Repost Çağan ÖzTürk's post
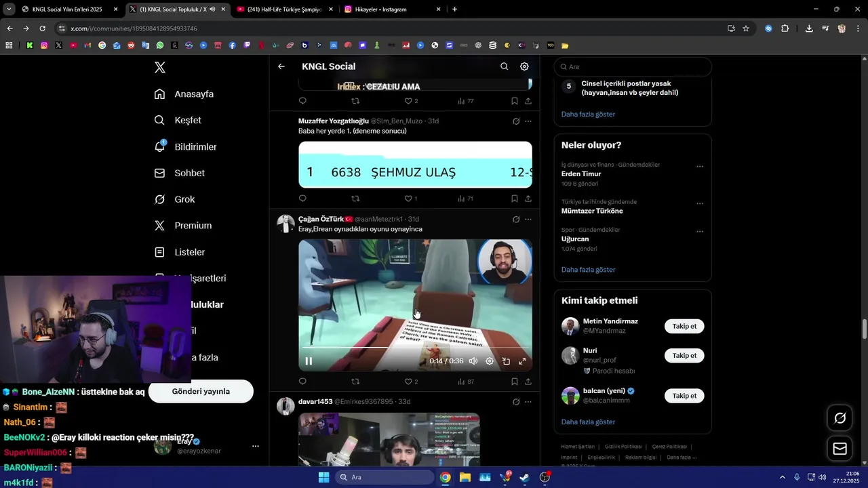Viewport: 868px width, 488px height. pos(355,382)
